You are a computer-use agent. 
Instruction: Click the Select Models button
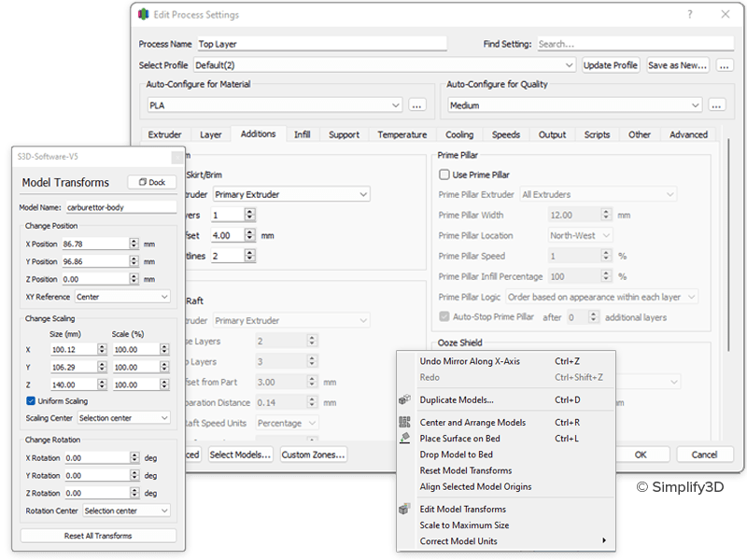point(240,455)
